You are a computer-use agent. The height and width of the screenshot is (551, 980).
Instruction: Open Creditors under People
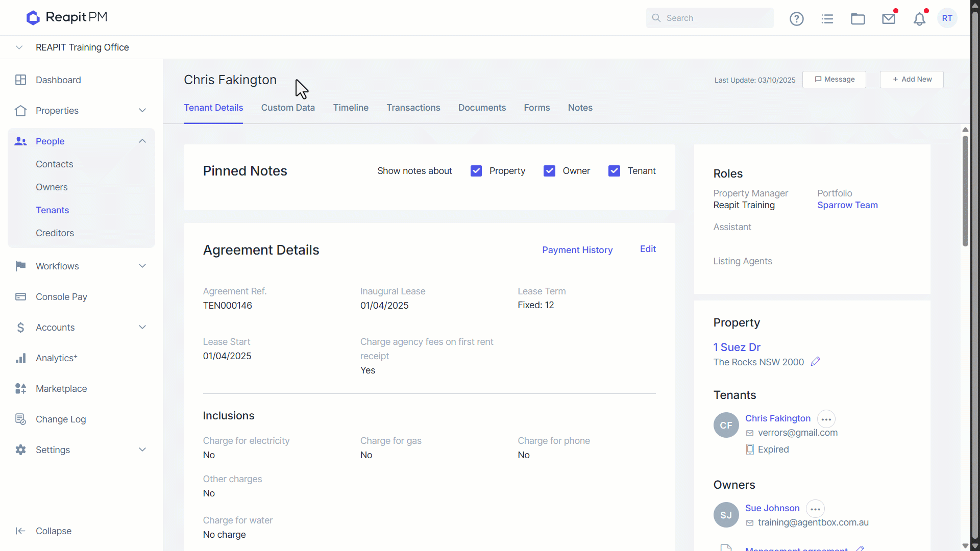pos(55,233)
